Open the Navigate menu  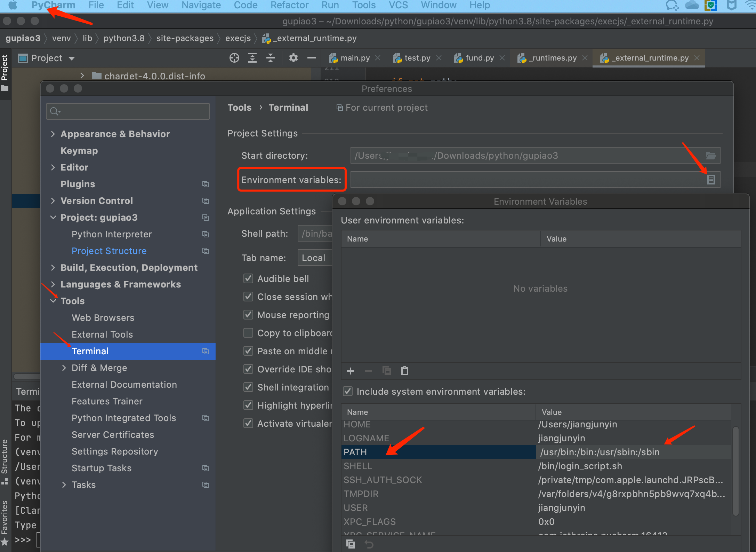coord(201,5)
